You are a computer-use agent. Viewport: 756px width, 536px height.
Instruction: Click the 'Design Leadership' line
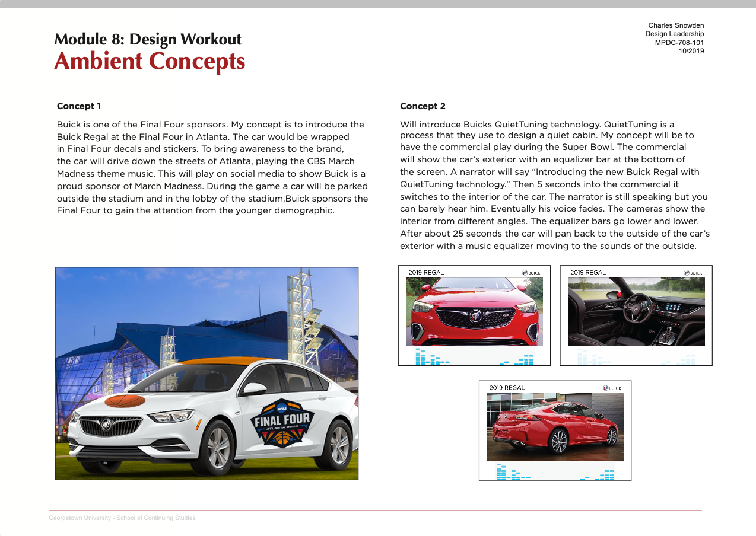point(675,34)
